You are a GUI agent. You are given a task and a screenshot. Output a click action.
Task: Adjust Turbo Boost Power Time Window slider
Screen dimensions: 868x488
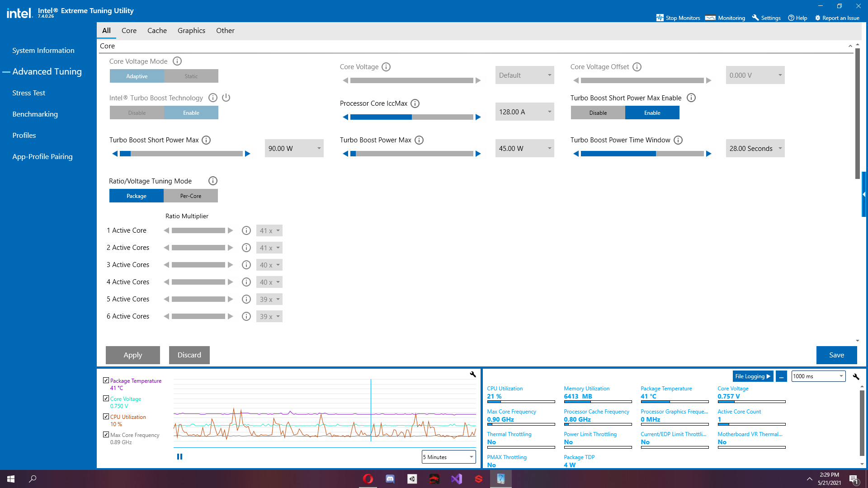click(x=642, y=154)
